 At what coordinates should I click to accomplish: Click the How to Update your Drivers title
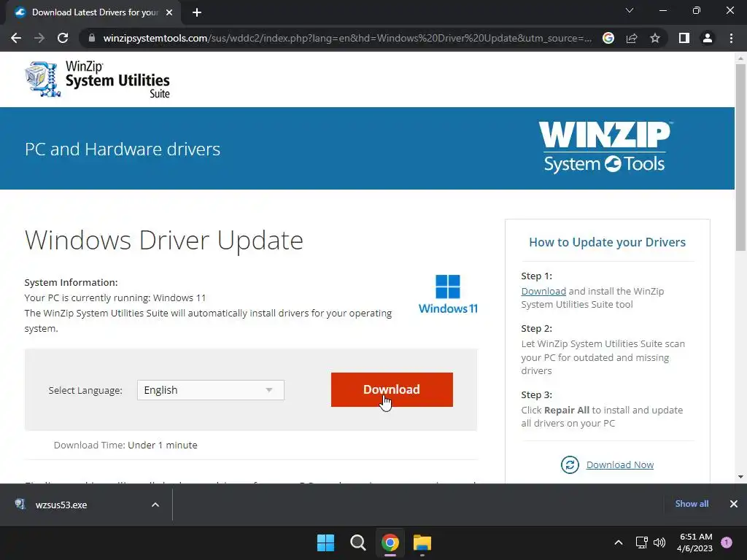tap(608, 242)
